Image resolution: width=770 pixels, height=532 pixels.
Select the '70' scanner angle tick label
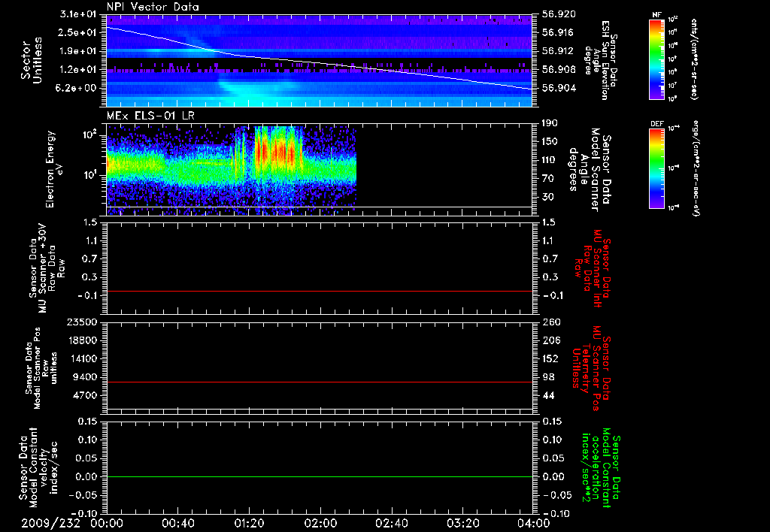pos(547,179)
